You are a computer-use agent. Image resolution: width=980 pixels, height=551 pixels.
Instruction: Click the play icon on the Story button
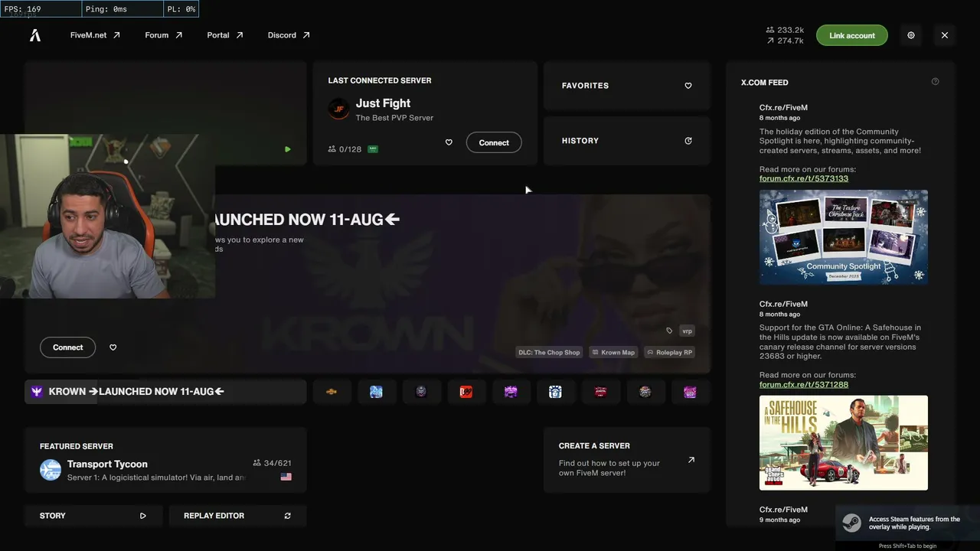tap(143, 516)
